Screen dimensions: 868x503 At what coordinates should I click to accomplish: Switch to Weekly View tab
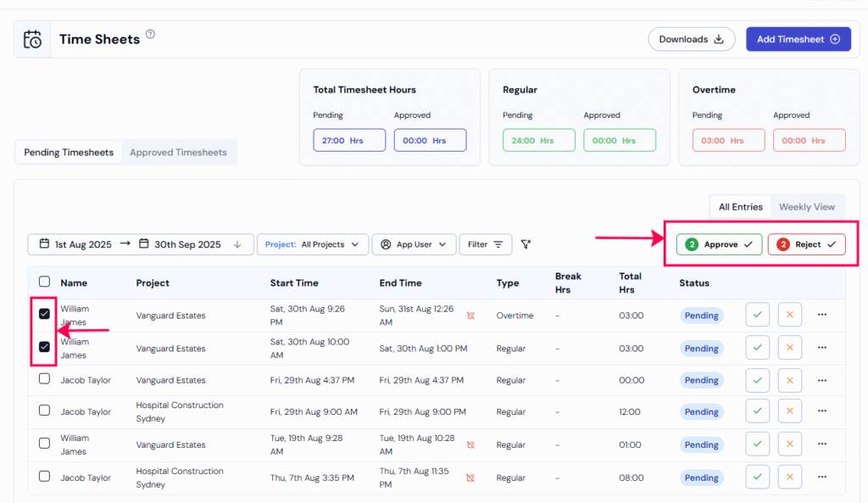[806, 207]
